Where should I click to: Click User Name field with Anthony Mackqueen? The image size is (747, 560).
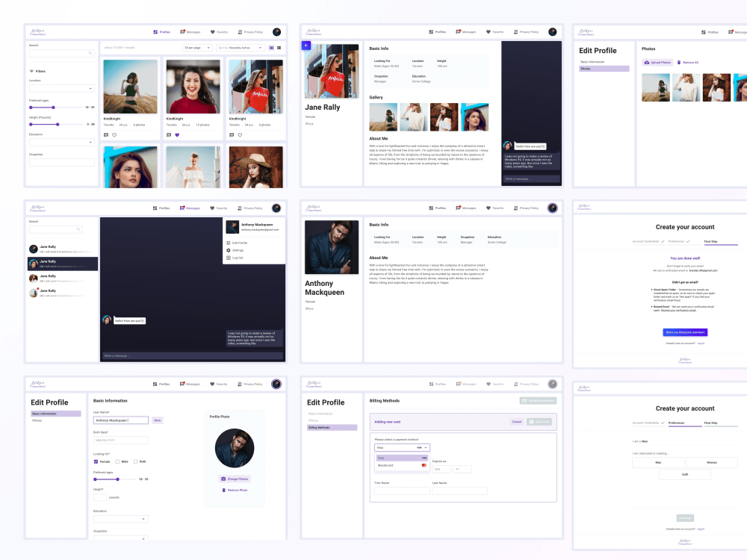121,420
